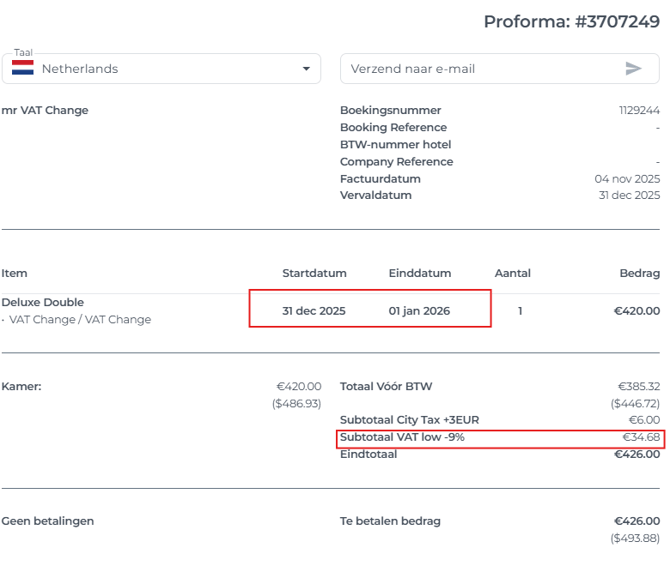This screenshot has height=584, width=670.
Task: Click the Bedrag column header
Action: click(x=639, y=273)
